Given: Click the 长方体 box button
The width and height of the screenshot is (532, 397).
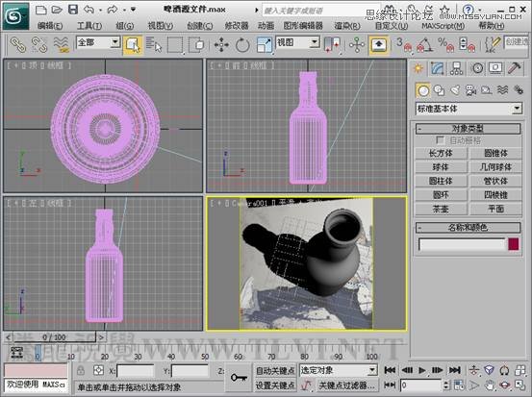Looking at the screenshot, I should tap(441, 153).
